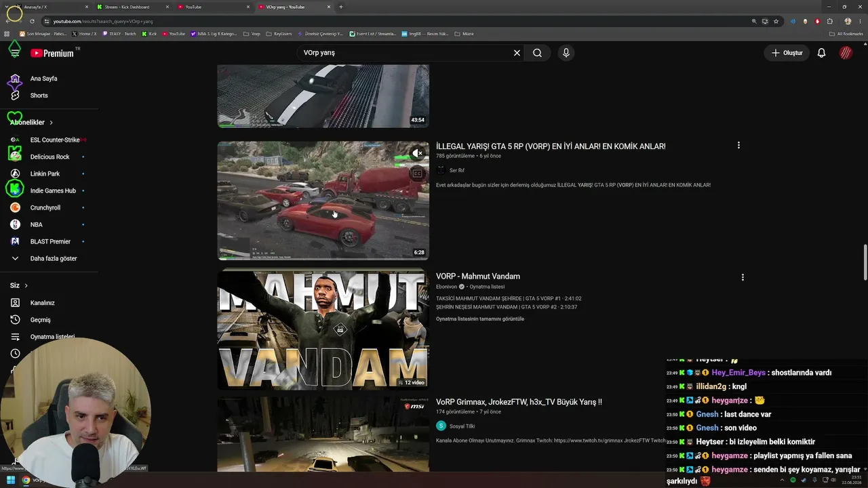Switch to the plain YouTube tab

coord(214,7)
